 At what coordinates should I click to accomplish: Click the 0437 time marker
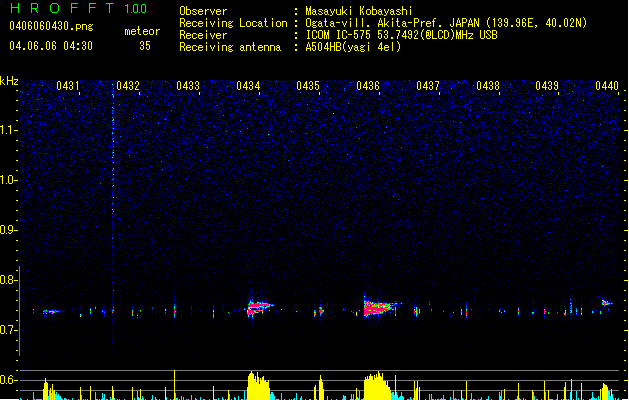click(x=428, y=86)
